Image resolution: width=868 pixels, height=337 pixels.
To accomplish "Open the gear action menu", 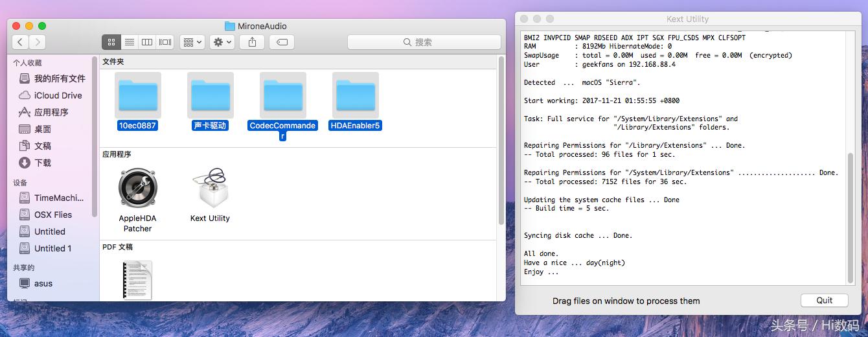I will [222, 42].
